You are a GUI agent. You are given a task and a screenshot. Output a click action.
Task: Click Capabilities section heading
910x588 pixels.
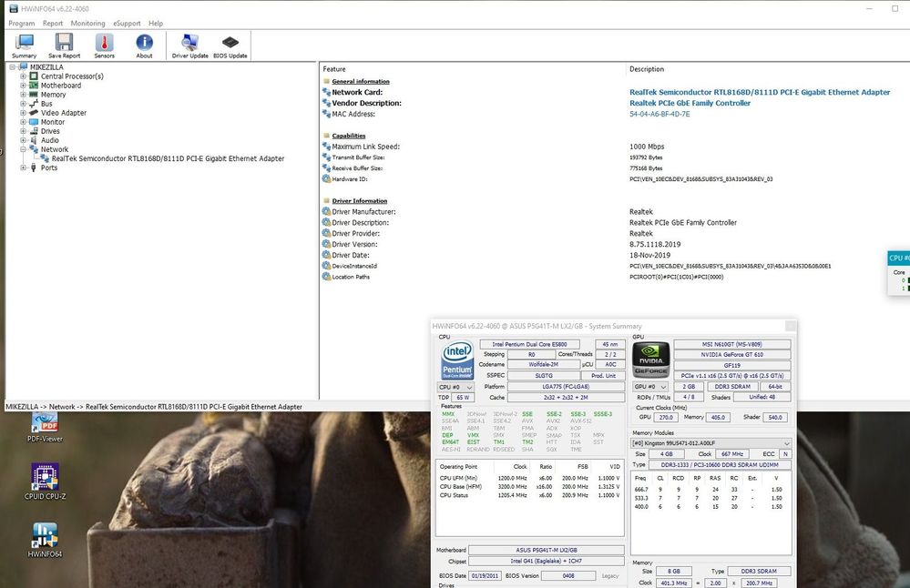click(x=348, y=136)
